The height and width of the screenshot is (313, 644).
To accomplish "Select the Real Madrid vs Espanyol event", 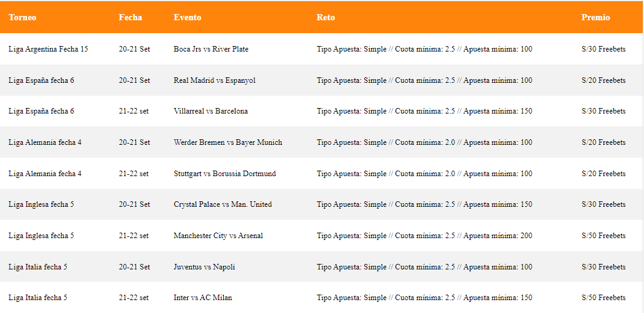I will point(215,80).
